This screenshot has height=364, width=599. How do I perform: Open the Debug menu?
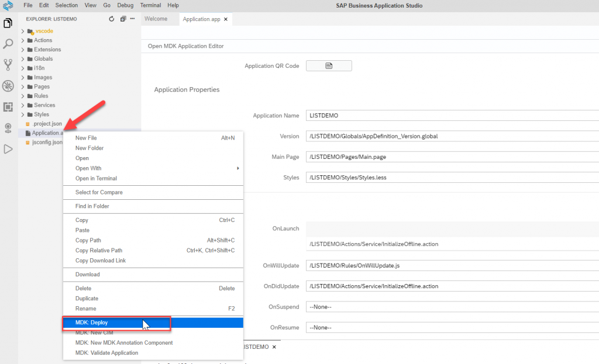point(125,5)
